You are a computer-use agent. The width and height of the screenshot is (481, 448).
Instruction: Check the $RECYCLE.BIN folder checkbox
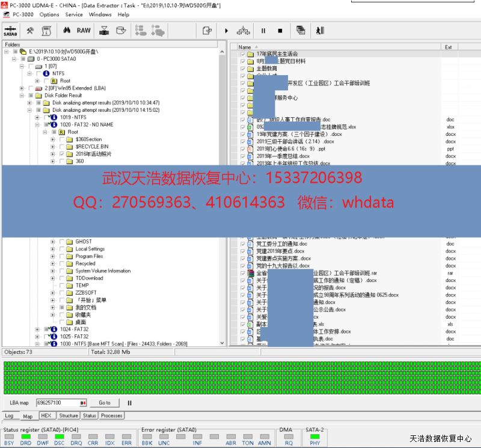tap(61, 147)
